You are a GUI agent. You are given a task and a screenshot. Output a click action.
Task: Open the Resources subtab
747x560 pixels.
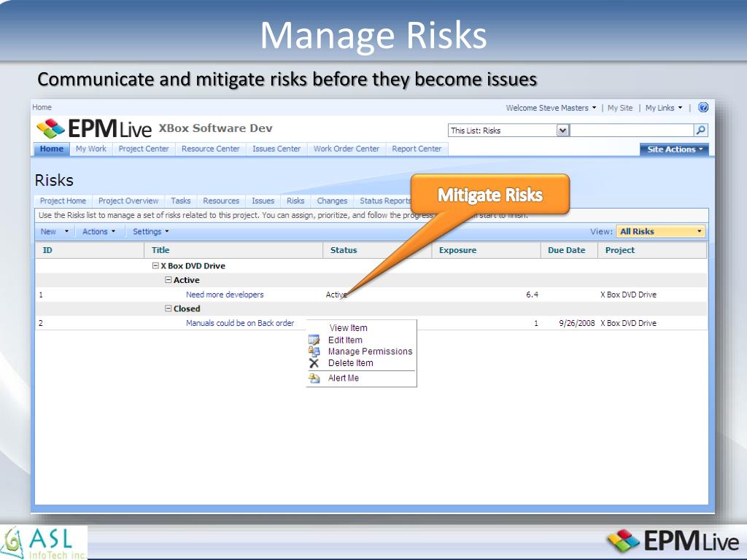tap(221, 201)
